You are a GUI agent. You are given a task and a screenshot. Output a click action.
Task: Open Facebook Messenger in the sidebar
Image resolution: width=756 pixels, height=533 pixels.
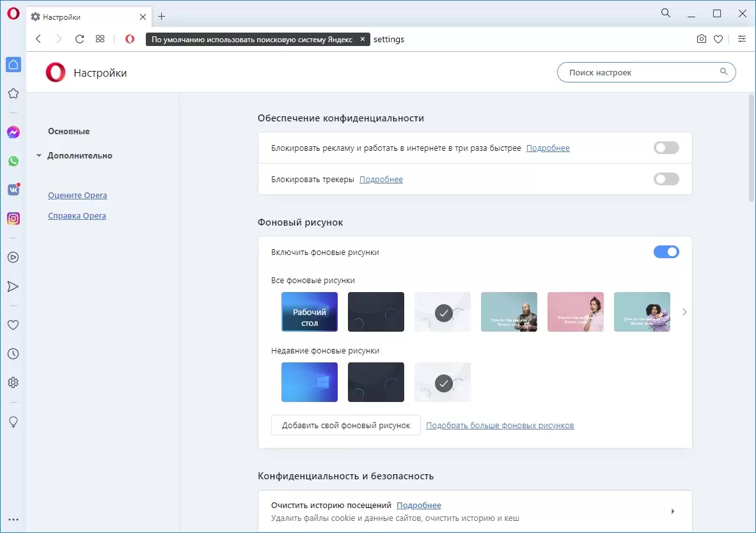point(13,132)
